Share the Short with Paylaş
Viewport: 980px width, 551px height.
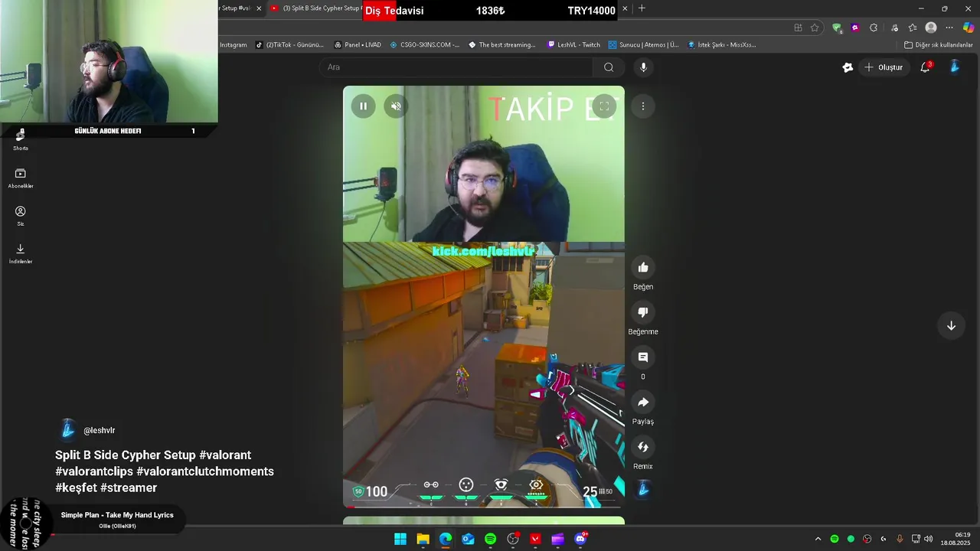click(x=643, y=403)
